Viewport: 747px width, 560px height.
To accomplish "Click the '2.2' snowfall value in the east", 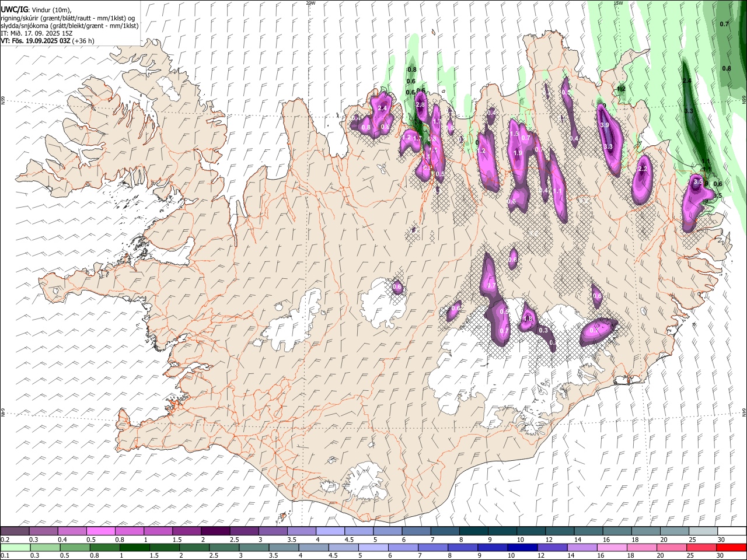I will [x=643, y=169].
